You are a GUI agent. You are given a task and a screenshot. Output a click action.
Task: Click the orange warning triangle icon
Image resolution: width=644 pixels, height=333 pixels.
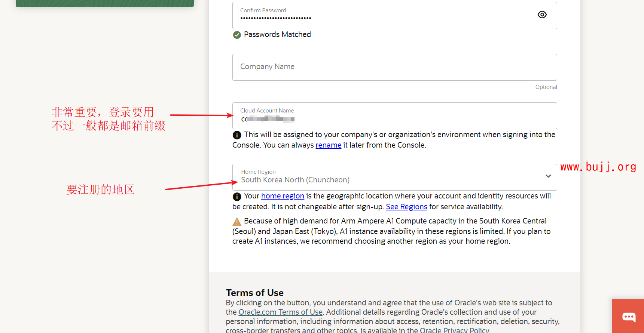[x=237, y=222]
